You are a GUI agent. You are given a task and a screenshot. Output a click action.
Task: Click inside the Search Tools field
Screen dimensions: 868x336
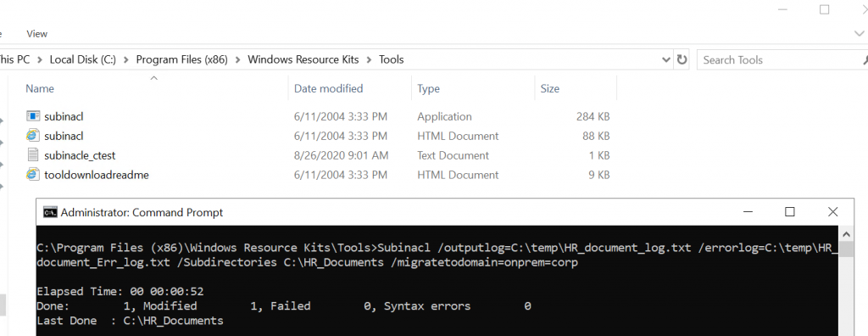[778, 59]
